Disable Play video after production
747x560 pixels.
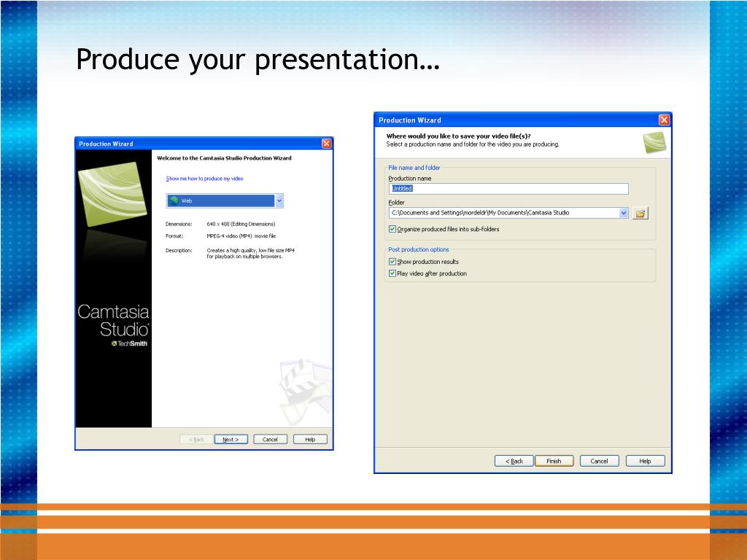click(x=392, y=273)
